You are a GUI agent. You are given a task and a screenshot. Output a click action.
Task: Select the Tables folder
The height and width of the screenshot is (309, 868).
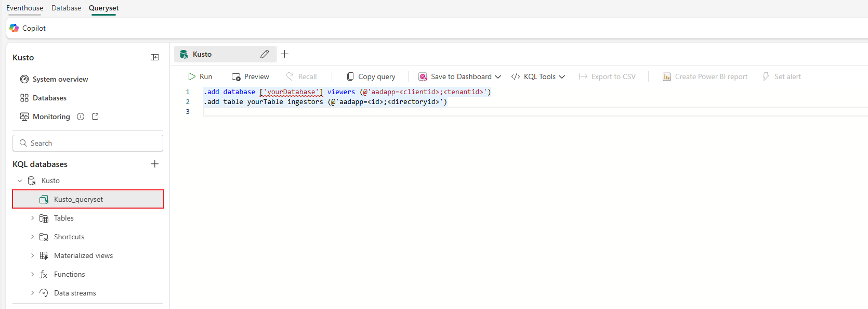coord(64,218)
